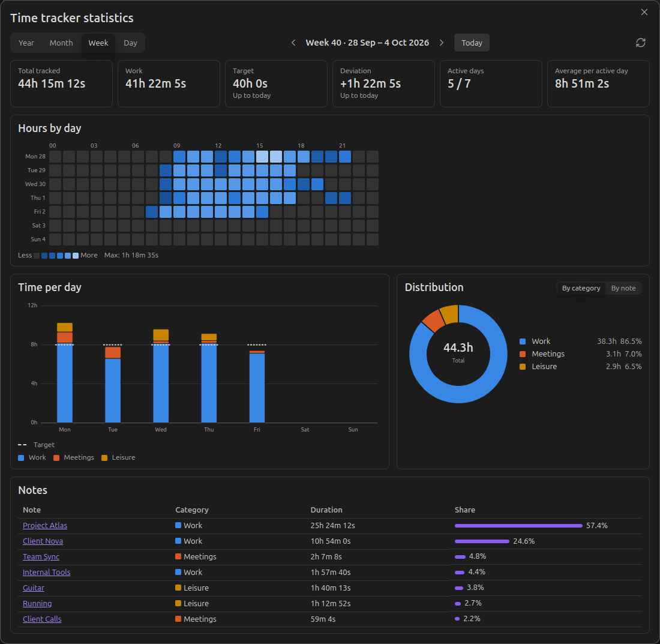Click the Average per active day card
Image resolution: width=660 pixels, height=644 pixels.
coord(598,84)
